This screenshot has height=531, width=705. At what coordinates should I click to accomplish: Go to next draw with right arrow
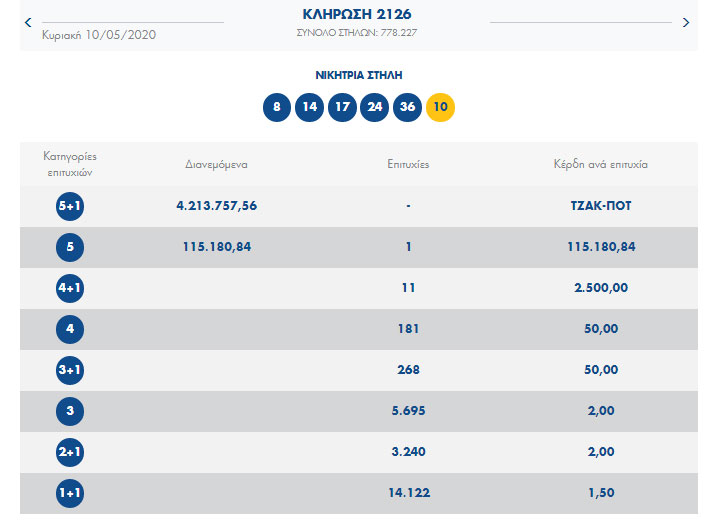(685, 22)
